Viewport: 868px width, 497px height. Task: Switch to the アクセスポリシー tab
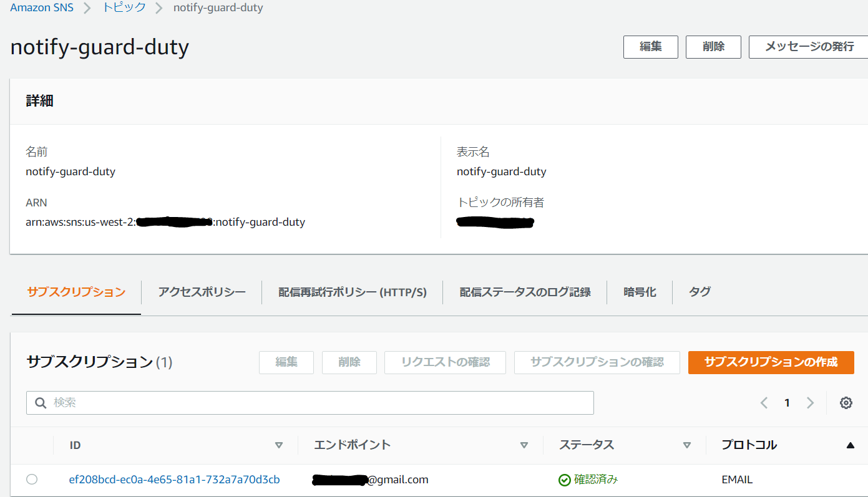(x=201, y=291)
